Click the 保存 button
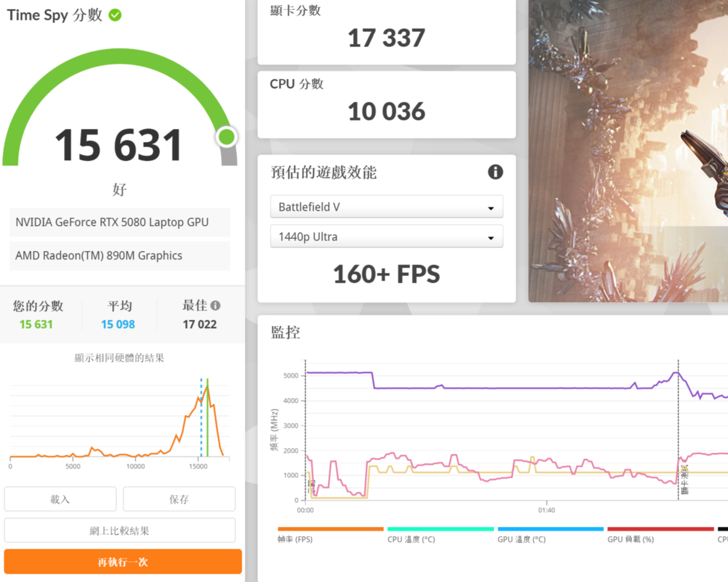 point(179,499)
